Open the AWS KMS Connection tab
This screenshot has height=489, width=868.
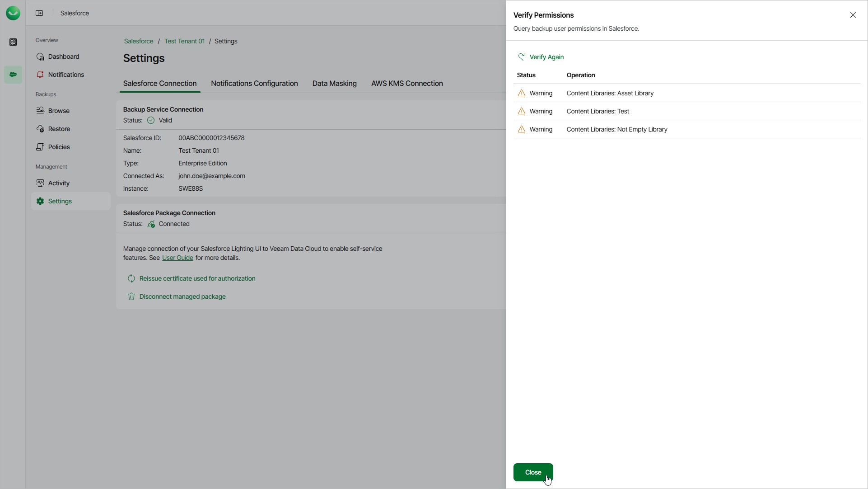tap(407, 84)
